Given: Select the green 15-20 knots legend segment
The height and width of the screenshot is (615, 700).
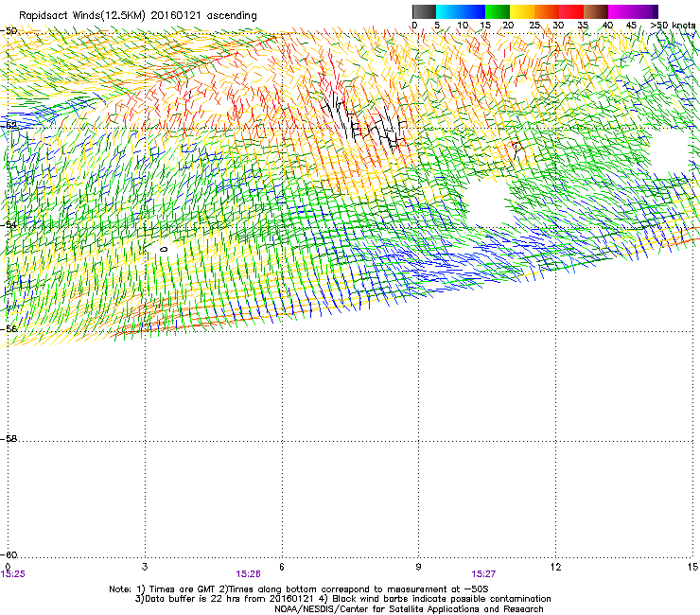Looking at the screenshot, I should point(498,11).
